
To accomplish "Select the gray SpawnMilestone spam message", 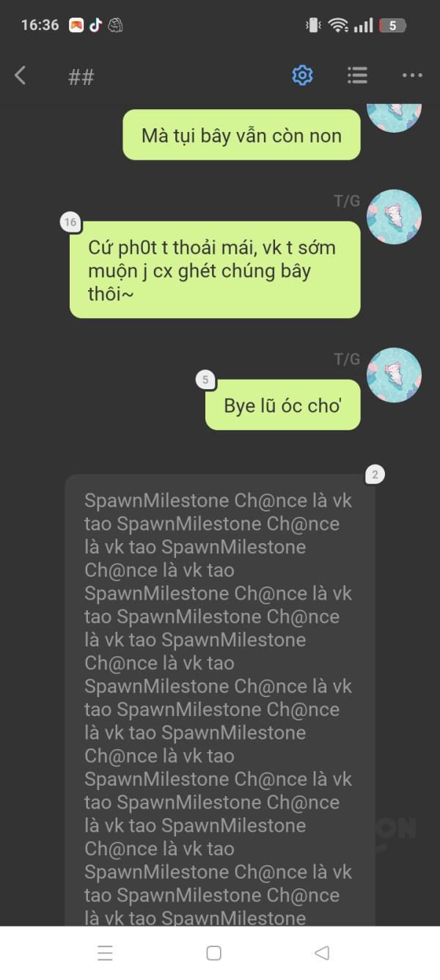I will (x=220, y=700).
